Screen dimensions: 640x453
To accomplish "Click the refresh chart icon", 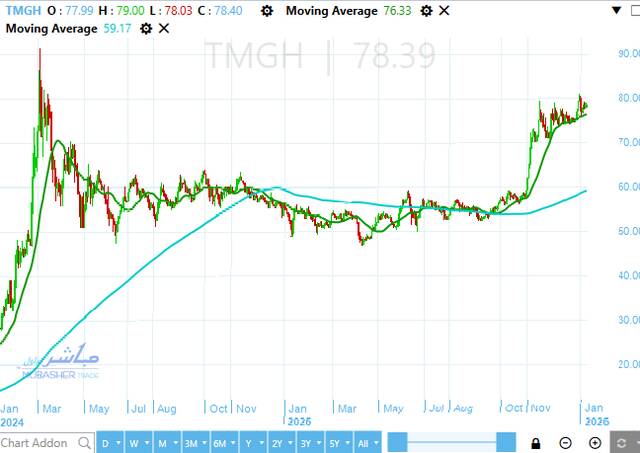I will (624, 443).
